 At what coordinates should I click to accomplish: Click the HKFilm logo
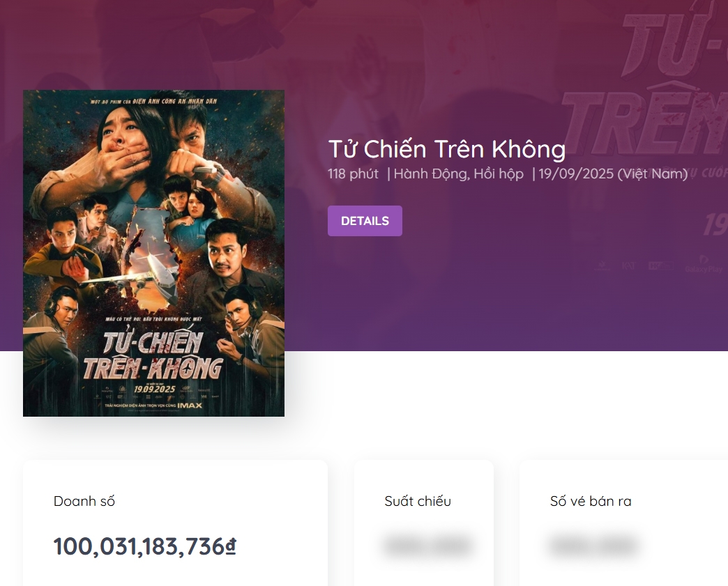tap(660, 265)
